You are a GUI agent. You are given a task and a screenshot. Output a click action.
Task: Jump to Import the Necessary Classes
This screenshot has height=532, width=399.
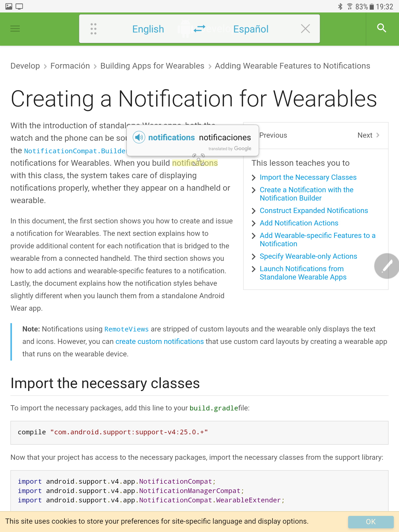308,177
